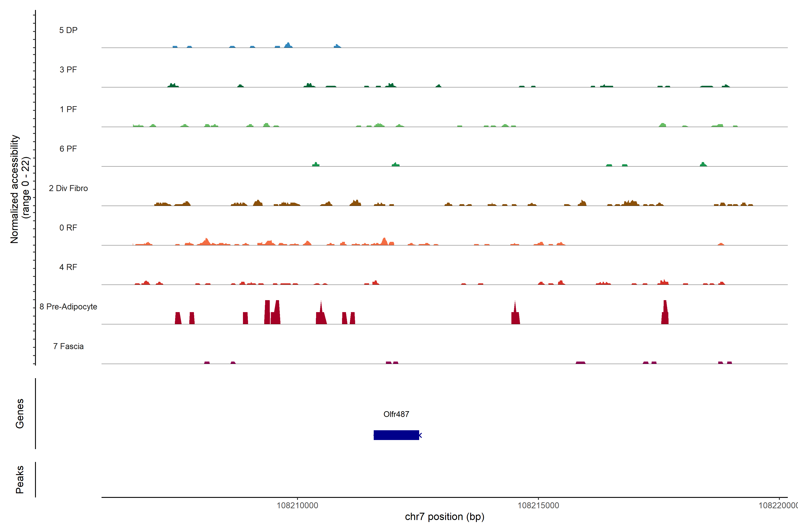798x532 pixels.
Task: Click the 108215000 axis tick label
Action: pyautogui.click(x=538, y=505)
